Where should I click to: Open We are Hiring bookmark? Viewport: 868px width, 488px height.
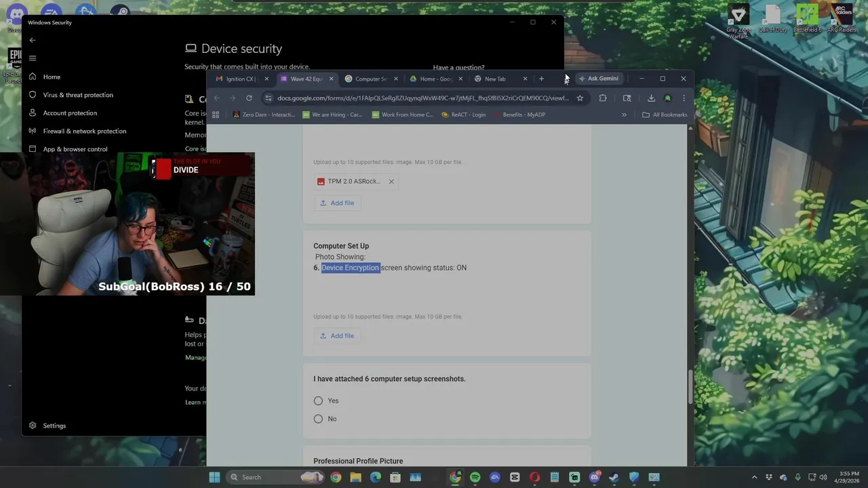pos(332,115)
